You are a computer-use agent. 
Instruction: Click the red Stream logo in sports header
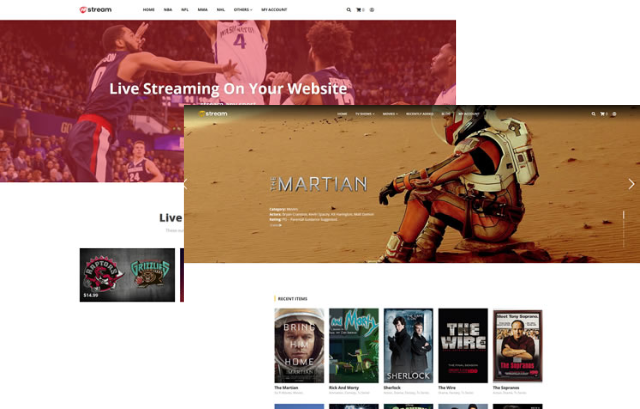click(x=94, y=10)
